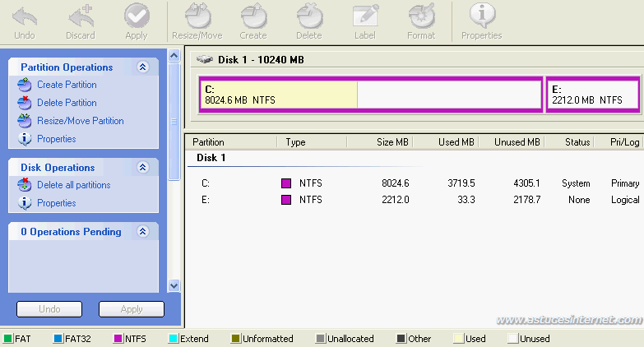The width and height of the screenshot is (644, 347).
Task: Click the NTFS color swatch in C: row
Action: tap(286, 183)
